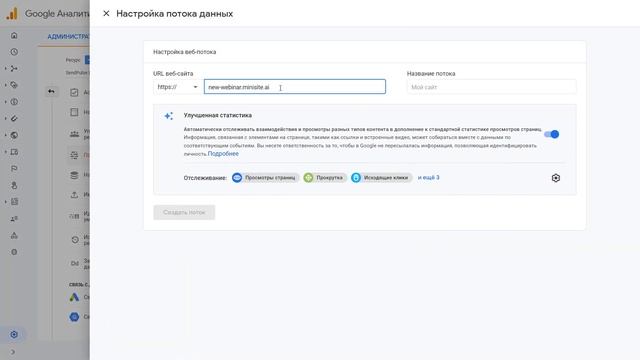Focus the stream name input field
The width and height of the screenshot is (640, 360).
point(491,87)
